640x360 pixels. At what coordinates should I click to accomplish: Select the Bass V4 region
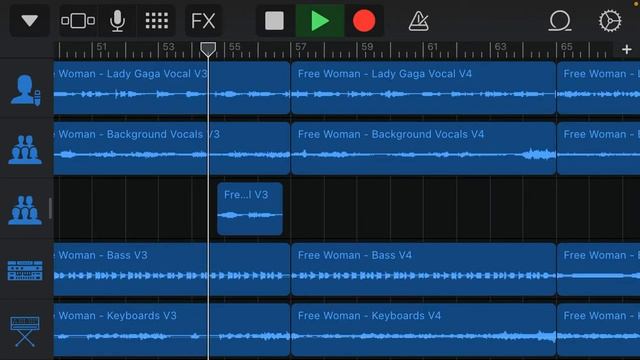[423, 269]
